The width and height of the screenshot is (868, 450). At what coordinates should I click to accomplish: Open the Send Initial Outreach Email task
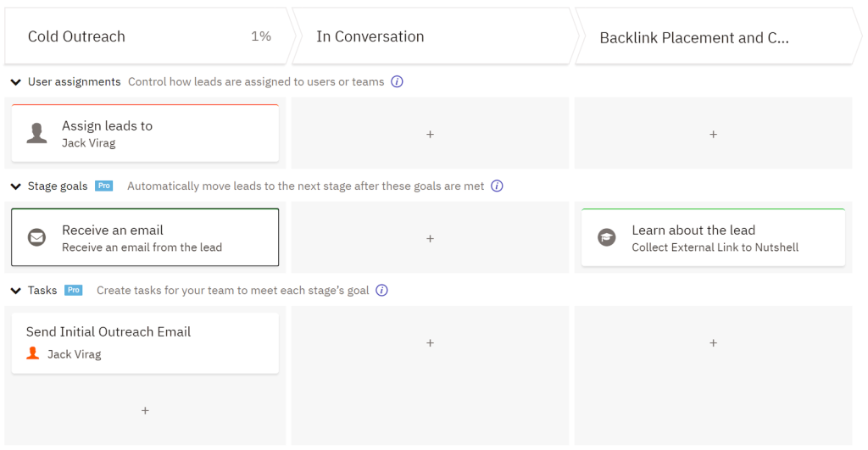tap(145, 343)
